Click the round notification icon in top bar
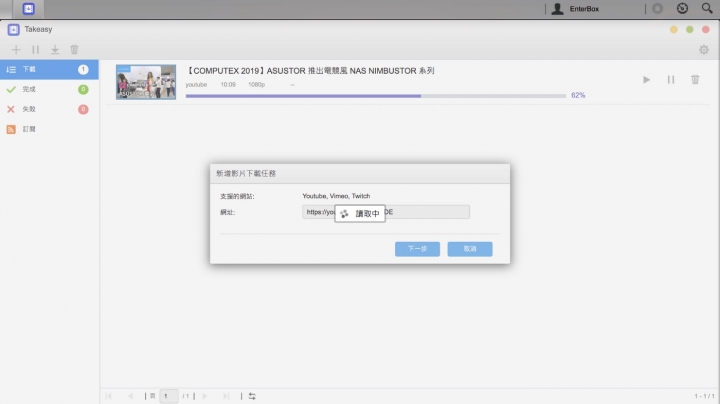The image size is (720, 404). pos(658,9)
